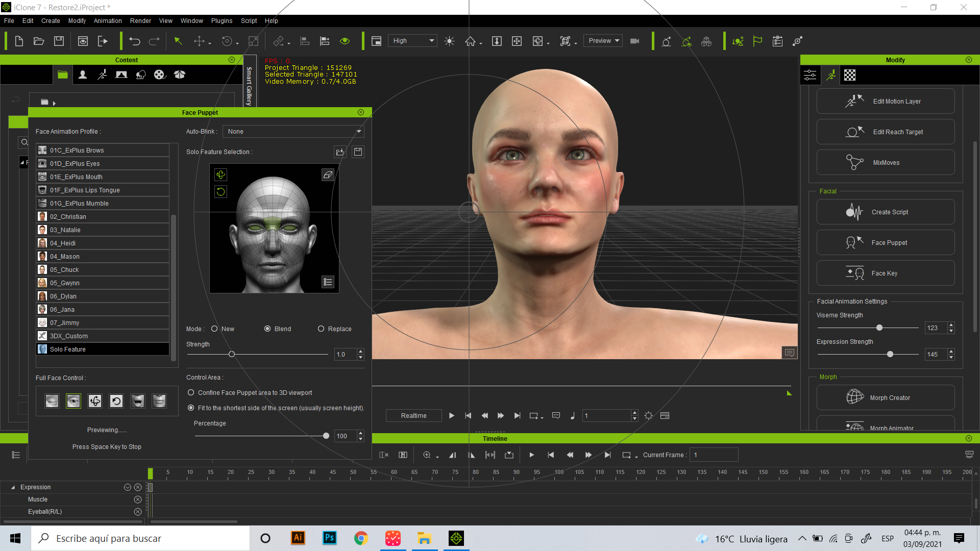Open the Animation tab in Content panel
Image resolution: width=980 pixels, height=551 pixels.
(x=102, y=75)
